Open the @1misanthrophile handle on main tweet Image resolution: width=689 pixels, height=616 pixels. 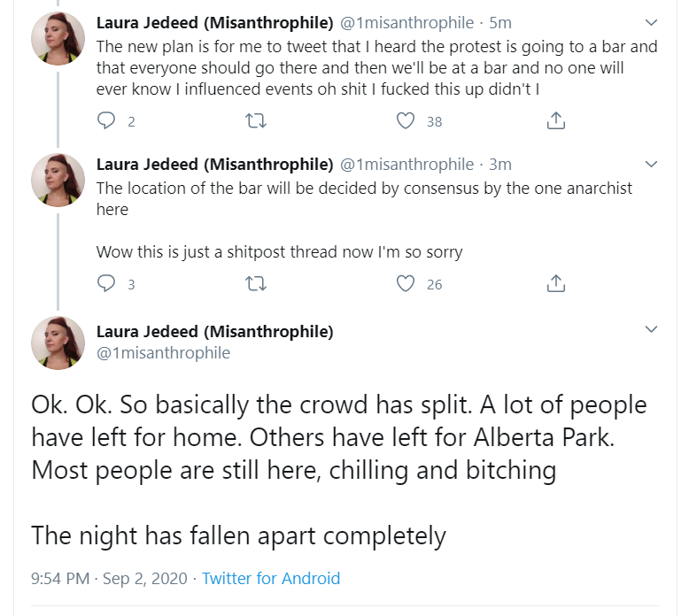point(163,353)
